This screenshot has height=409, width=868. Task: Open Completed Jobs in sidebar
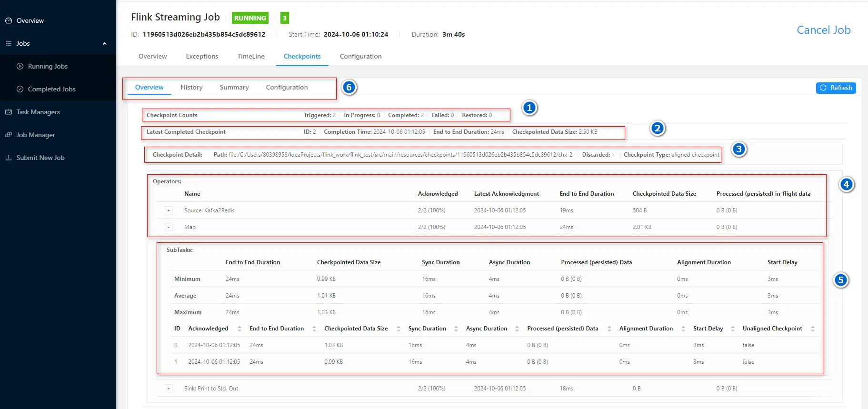point(51,89)
